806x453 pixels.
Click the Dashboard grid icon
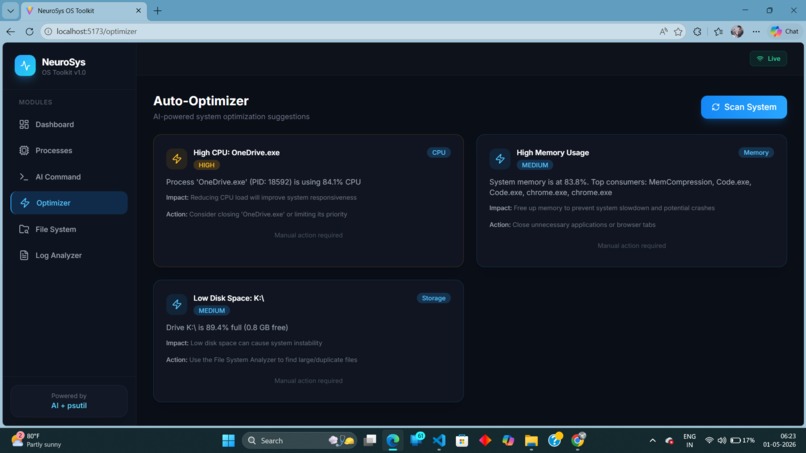point(24,124)
